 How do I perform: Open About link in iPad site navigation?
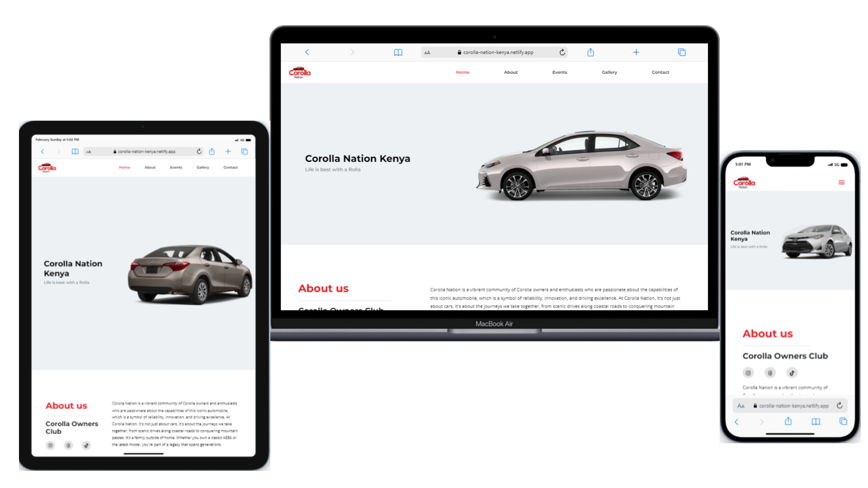(150, 167)
